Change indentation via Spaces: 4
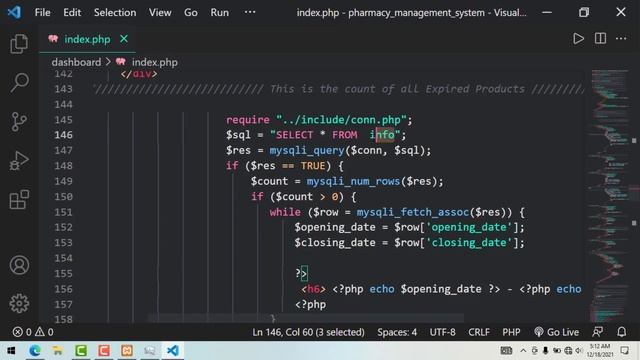Viewport: 640px width, 360px height. tap(397, 332)
